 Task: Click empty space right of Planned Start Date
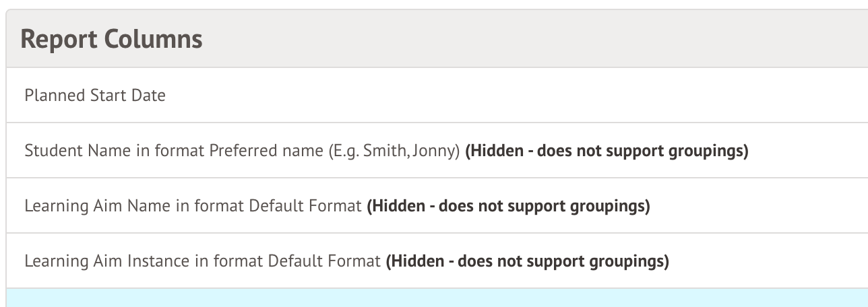(539, 96)
